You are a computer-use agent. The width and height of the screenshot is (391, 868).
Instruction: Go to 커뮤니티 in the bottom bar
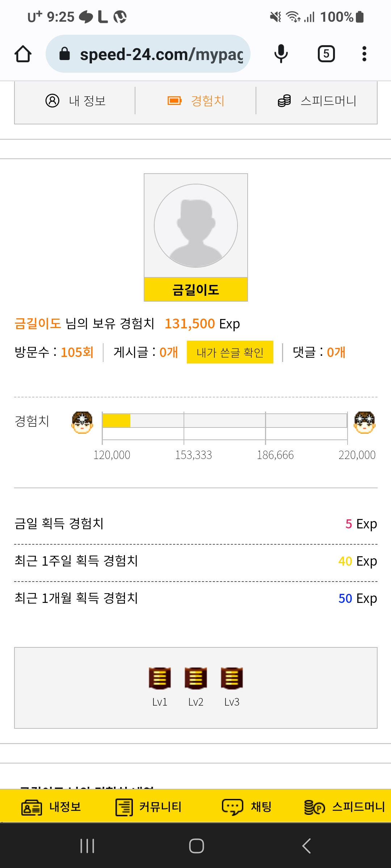click(x=148, y=807)
